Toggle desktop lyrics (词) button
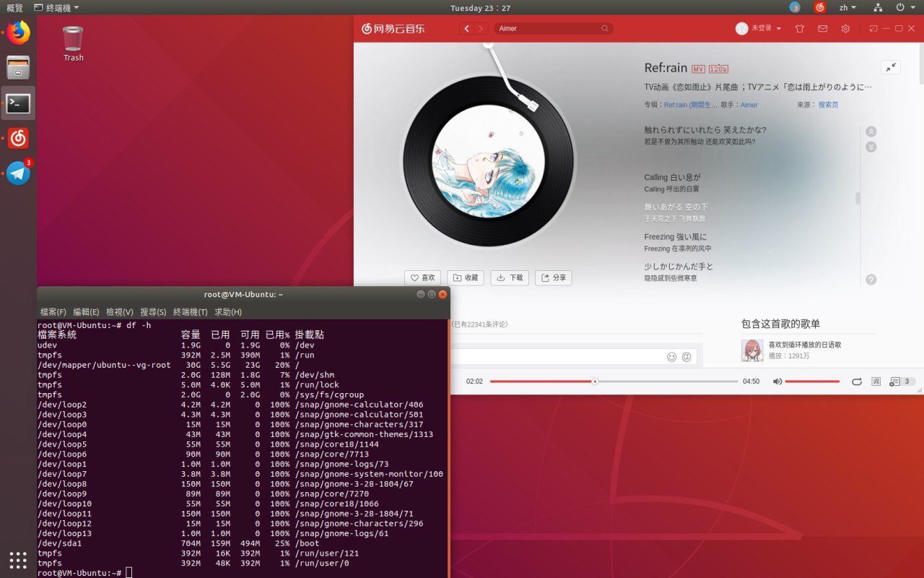 coord(876,381)
